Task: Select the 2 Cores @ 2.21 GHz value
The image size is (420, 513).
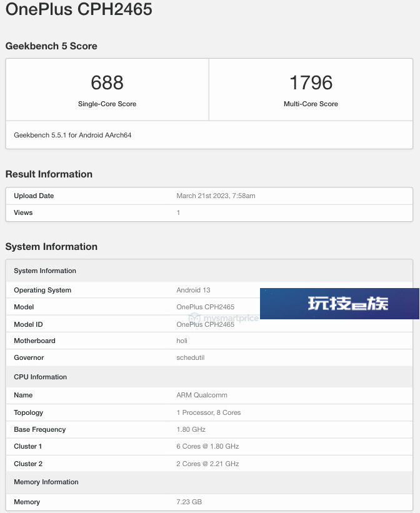Action: (x=207, y=464)
